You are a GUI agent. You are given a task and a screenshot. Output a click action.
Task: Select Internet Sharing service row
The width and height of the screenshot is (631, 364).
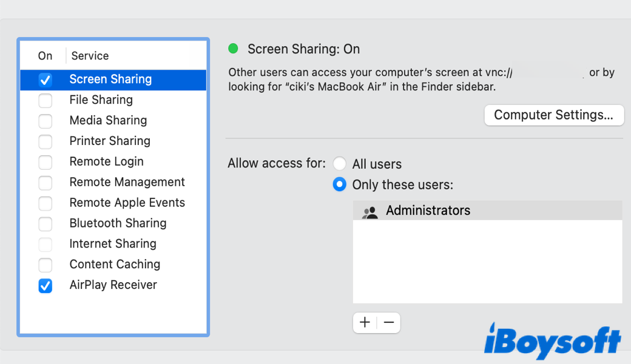(113, 244)
